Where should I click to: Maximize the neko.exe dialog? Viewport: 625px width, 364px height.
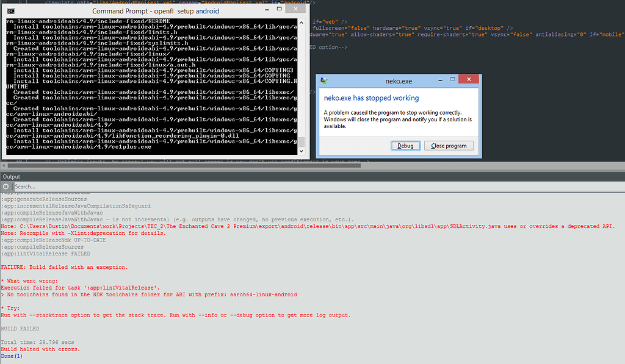coord(452,79)
